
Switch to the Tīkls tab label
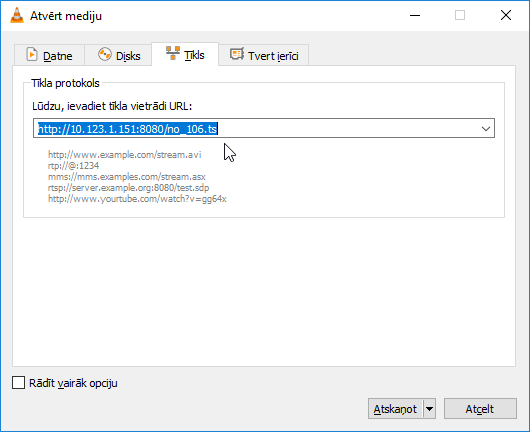click(194, 55)
